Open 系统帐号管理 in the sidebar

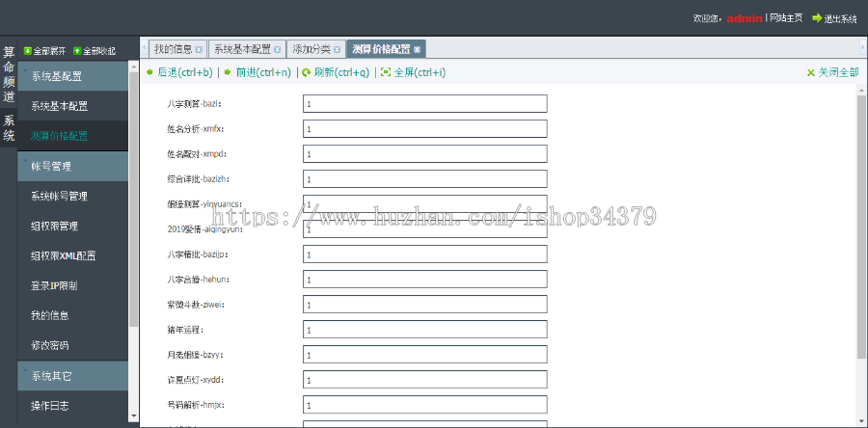[59, 196]
